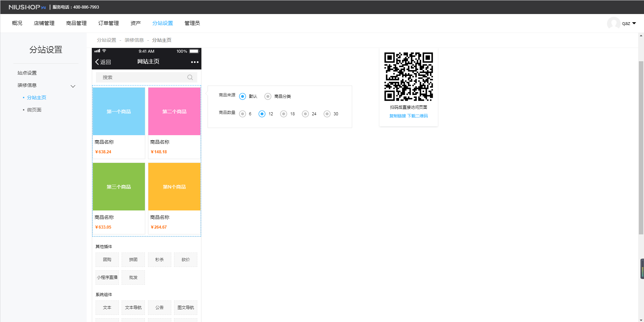Add the 团购 plugin component

tap(107, 260)
